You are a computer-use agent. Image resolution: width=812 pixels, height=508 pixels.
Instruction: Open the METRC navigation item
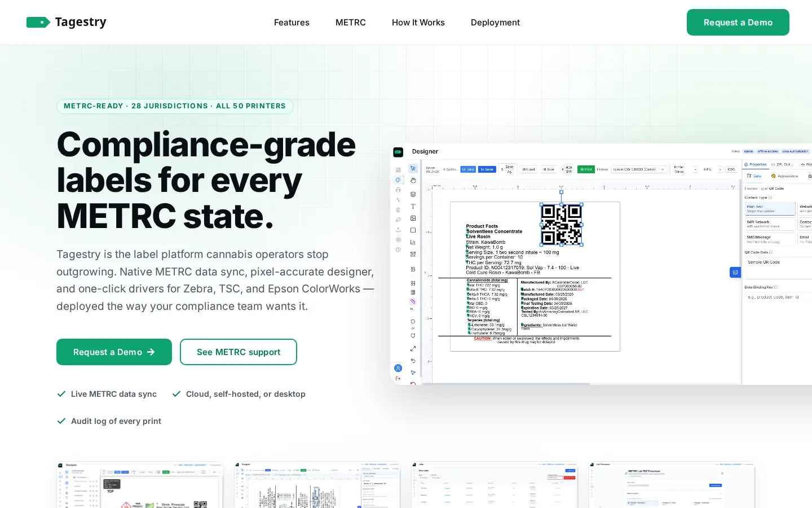[351, 23]
